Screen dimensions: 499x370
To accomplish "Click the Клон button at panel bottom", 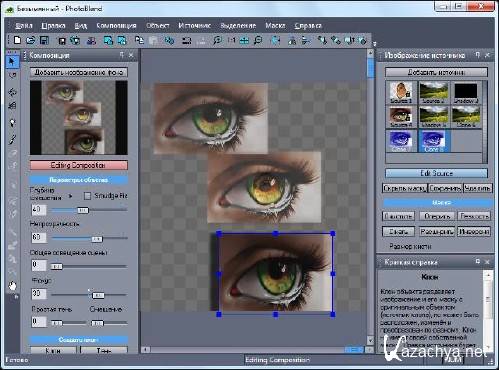I will point(53,350).
